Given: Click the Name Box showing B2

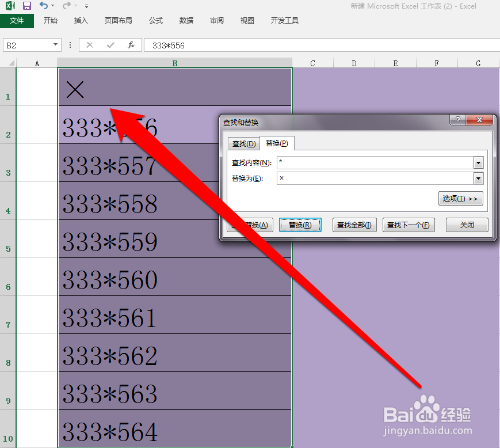Looking at the screenshot, I should click(28, 45).
